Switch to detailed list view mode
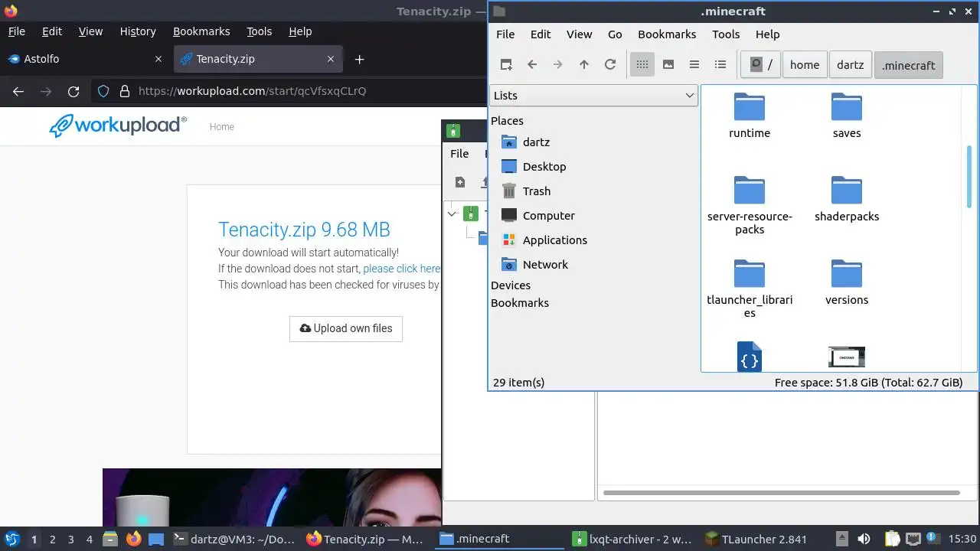The image size is (980, 551). pos(720,65)
